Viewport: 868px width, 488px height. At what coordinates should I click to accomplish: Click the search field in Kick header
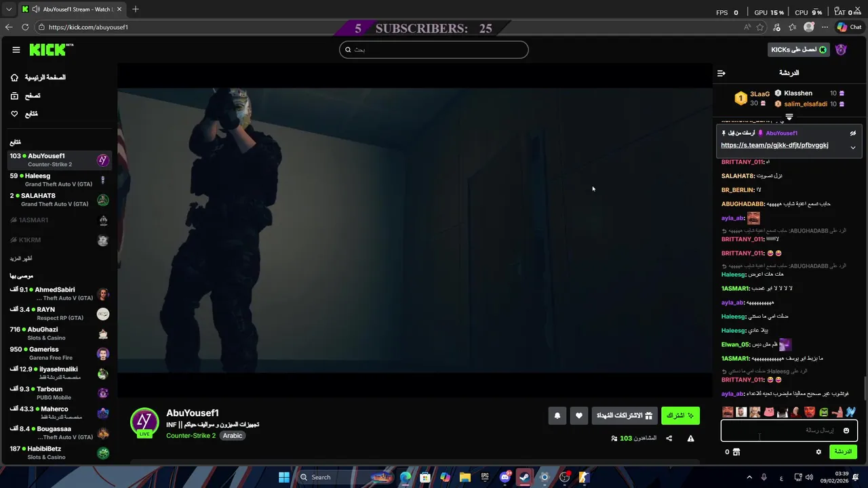pos(434,49)
